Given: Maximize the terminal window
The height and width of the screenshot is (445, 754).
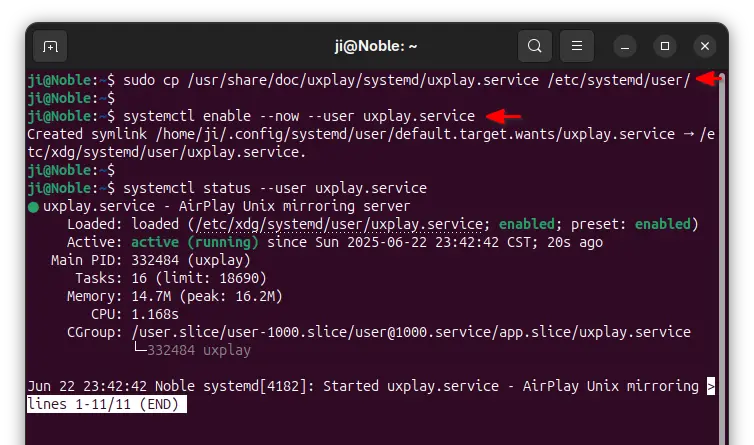Looking at the screenshot, I should click(x=665, y=47).
